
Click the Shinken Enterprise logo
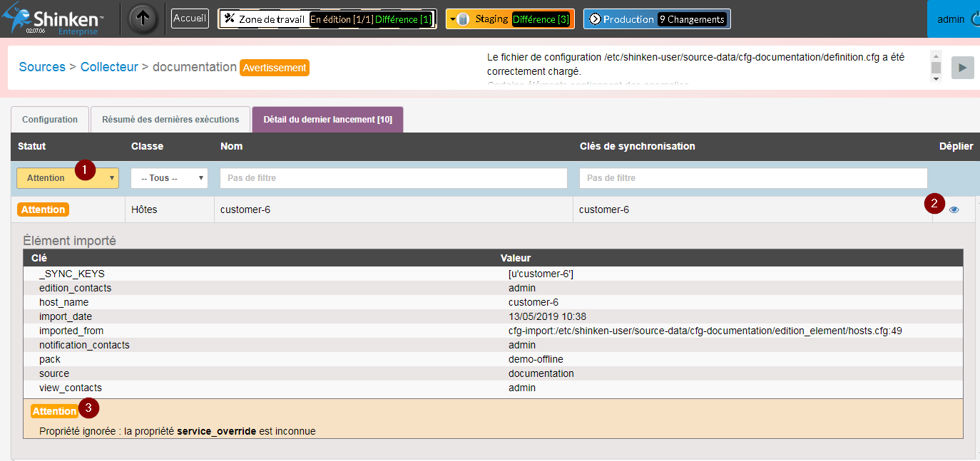pyautogui.click(x=53, y=20)
